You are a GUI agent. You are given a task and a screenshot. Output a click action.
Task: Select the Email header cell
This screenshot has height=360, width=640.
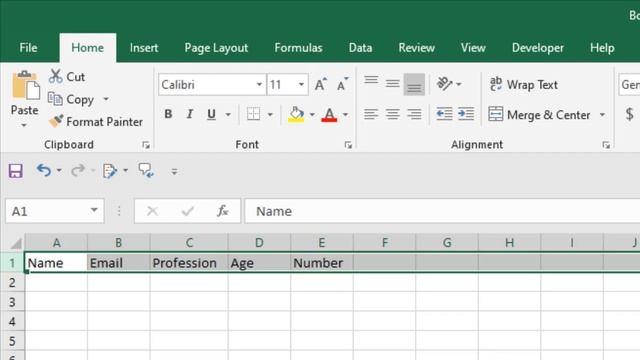[x=118, y=263]
